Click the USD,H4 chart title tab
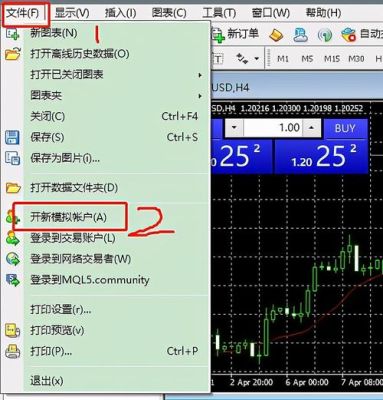Viewport: 383px width, 400px height. (x=231, y=88)
